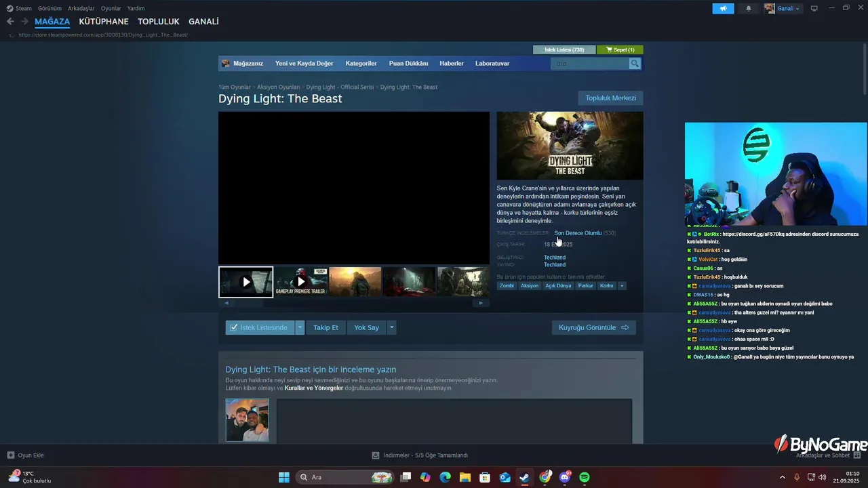Open the Yardım menu
Image resolution: width=868 pixels, height=488 pixels.
(x=136, y=8)
